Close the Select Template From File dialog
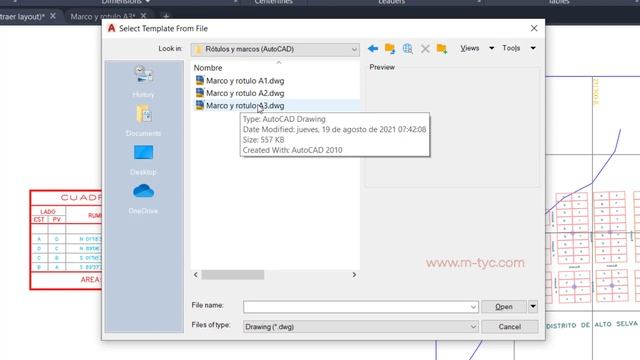640x360 pixels. point(534,28)
